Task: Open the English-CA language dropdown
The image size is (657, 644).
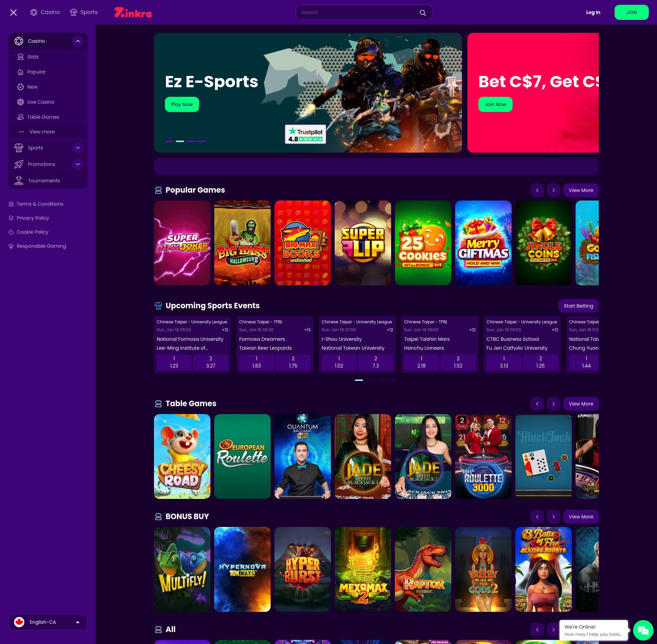Action: (x=48, y=622)
